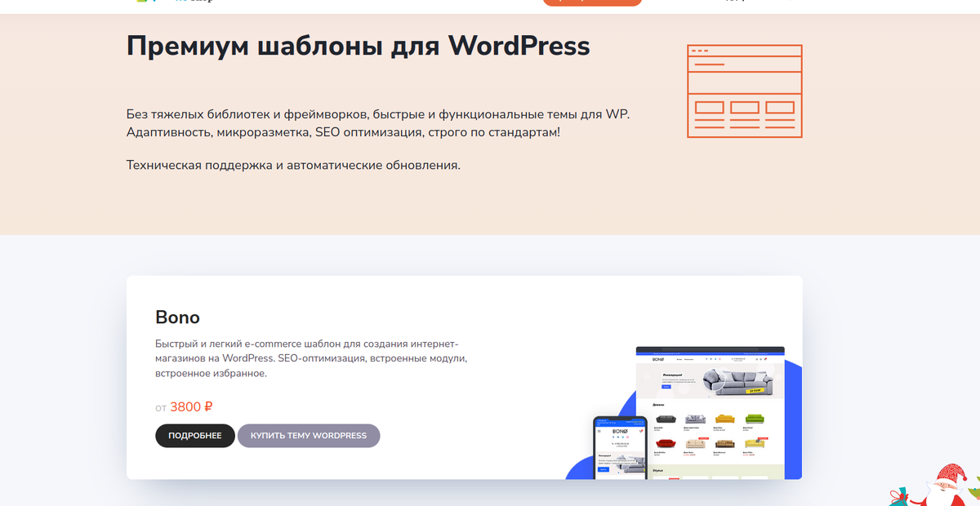Open the ПОДРОБНЕЕ button for Bono
The height and width of the screenshot is (506, 980).
195,436
